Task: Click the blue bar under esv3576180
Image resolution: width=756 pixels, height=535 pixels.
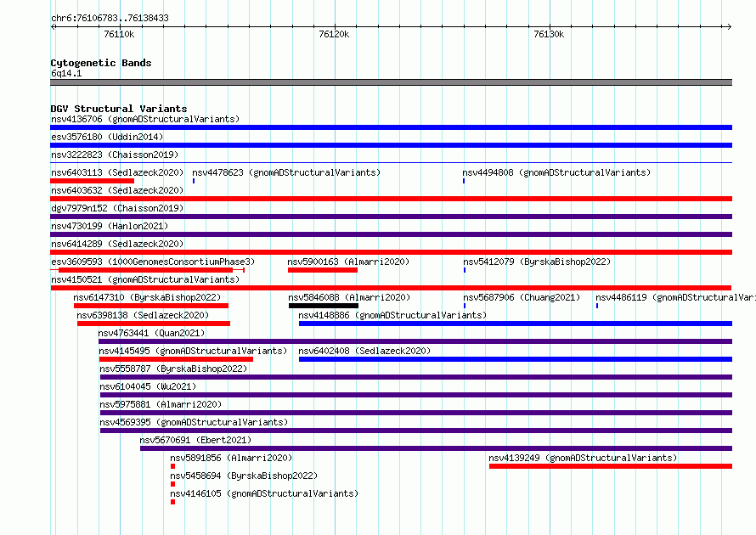Action: (x=391, y=145)
